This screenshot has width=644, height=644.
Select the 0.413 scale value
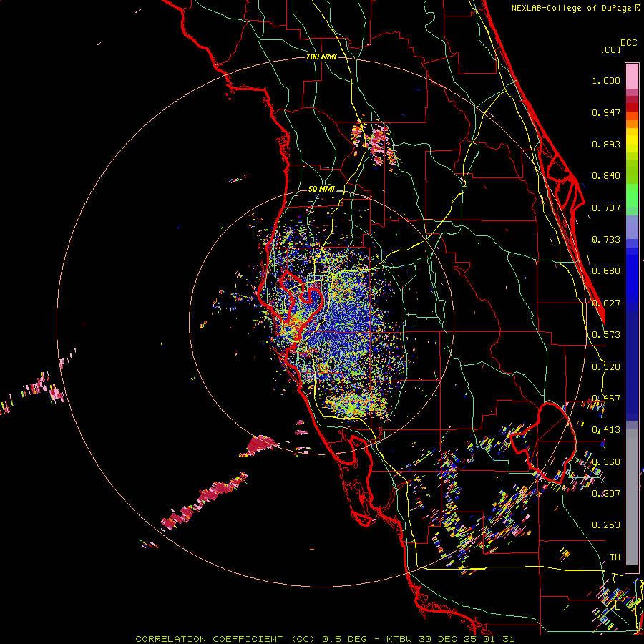pos(606,430)
